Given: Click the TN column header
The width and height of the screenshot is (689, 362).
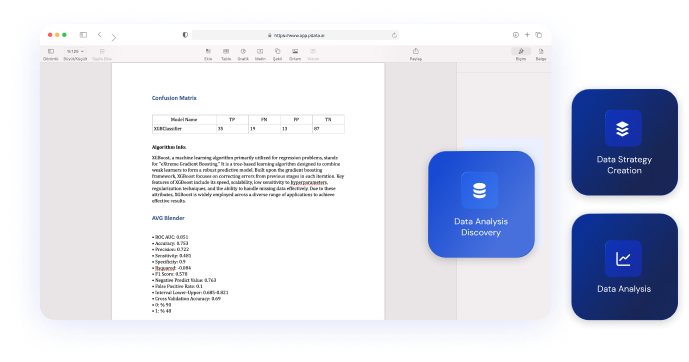Looking at the screenshot, I should [x=328, y=119].
